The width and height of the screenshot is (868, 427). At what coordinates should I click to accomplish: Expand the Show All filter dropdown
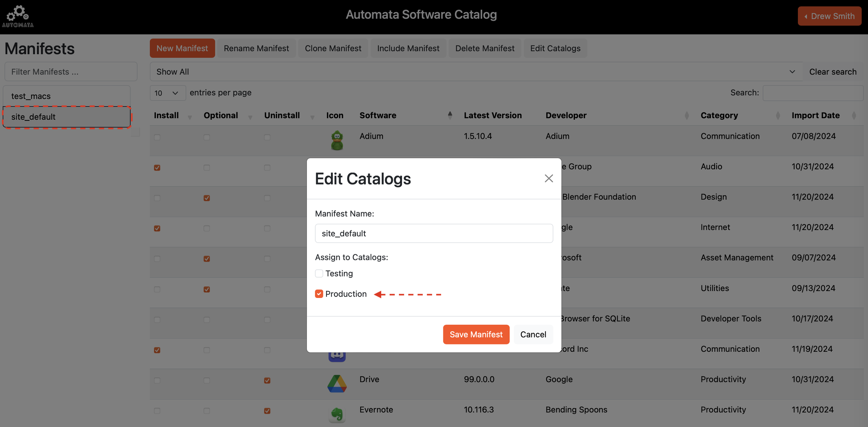point(476,72)
